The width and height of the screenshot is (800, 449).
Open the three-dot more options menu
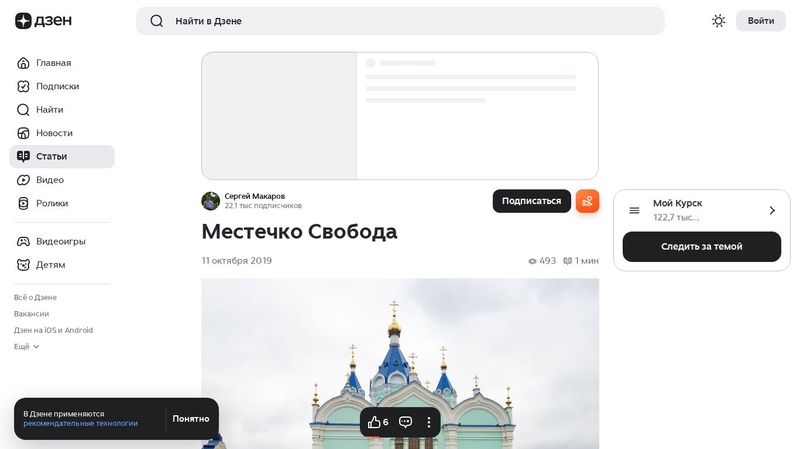(429, 422)
